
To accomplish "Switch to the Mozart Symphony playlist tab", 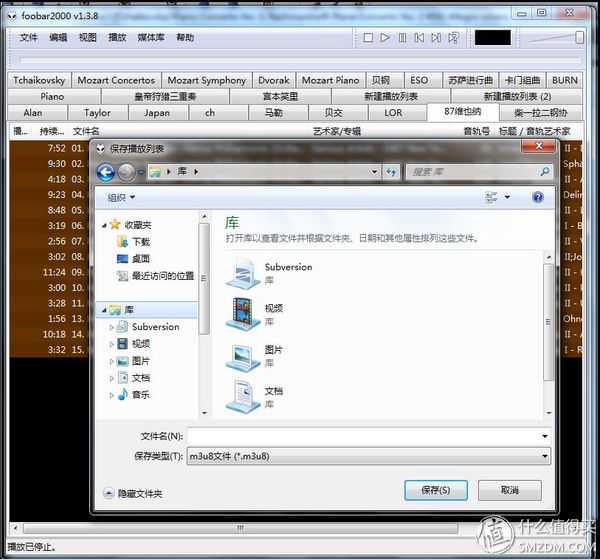I will pos(206,80).
